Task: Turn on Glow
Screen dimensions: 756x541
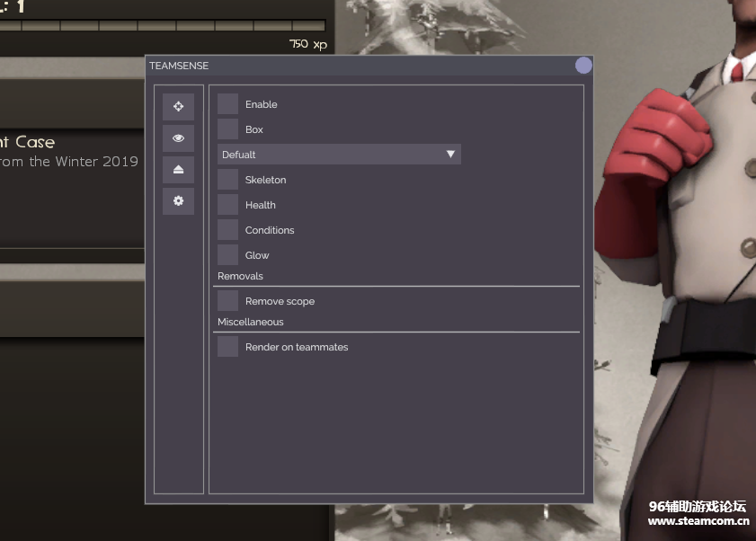Action: pos(227,254)
